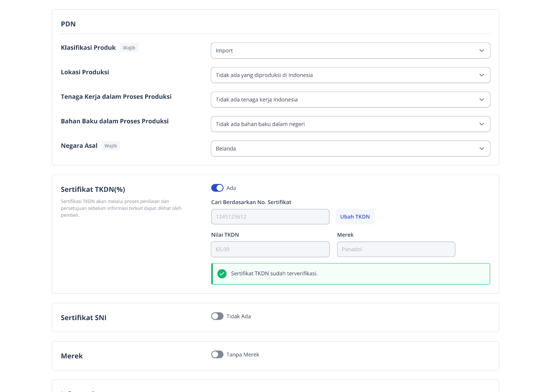Open 'Tidak ada bahan baku dalam negeri' dropdown
Image resolution: width=551 pixels, height=392 pixels.
pyautogui.click(x=344, y=124)
